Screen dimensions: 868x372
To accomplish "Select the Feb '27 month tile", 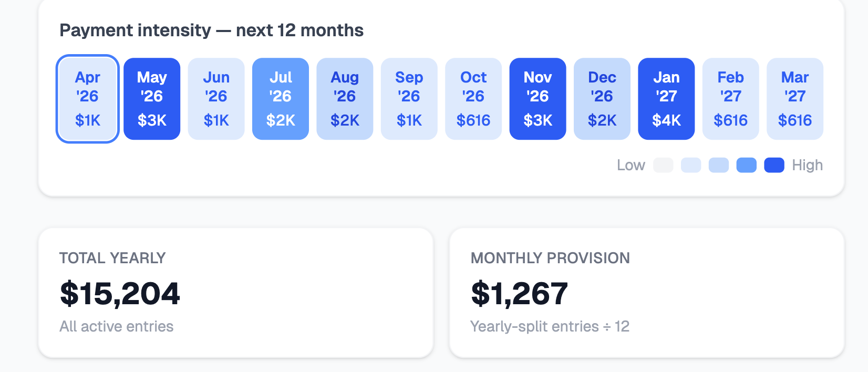I will pyautogui.click(x=730, y=98).
